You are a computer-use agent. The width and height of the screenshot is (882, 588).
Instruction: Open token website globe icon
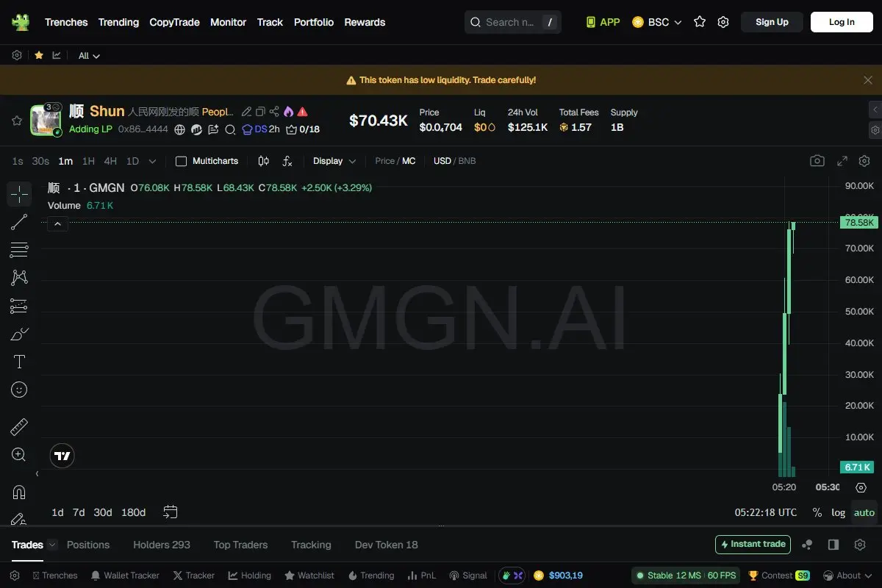tap(180, 129)
